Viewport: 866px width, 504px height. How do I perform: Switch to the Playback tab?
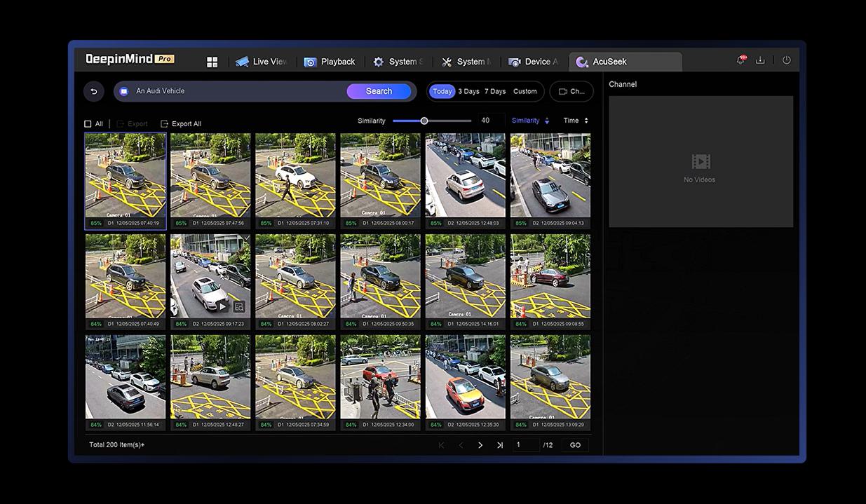(330, 62)
